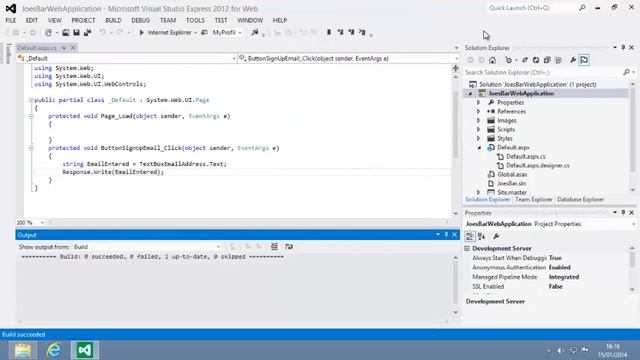Open the DEBUG menu

click(x=140, y=20)
